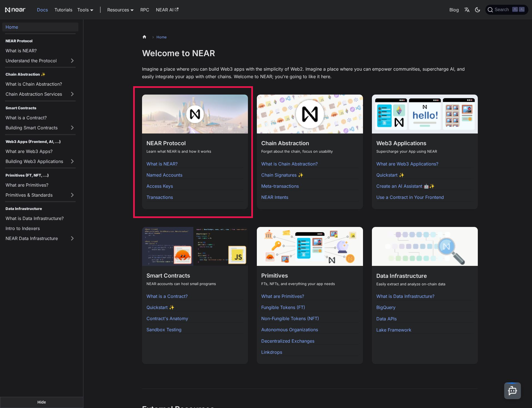The image size is (532, 408).
Task: Open What are Web3 Apps? in sidebar
Action: [x=29, y=151]
